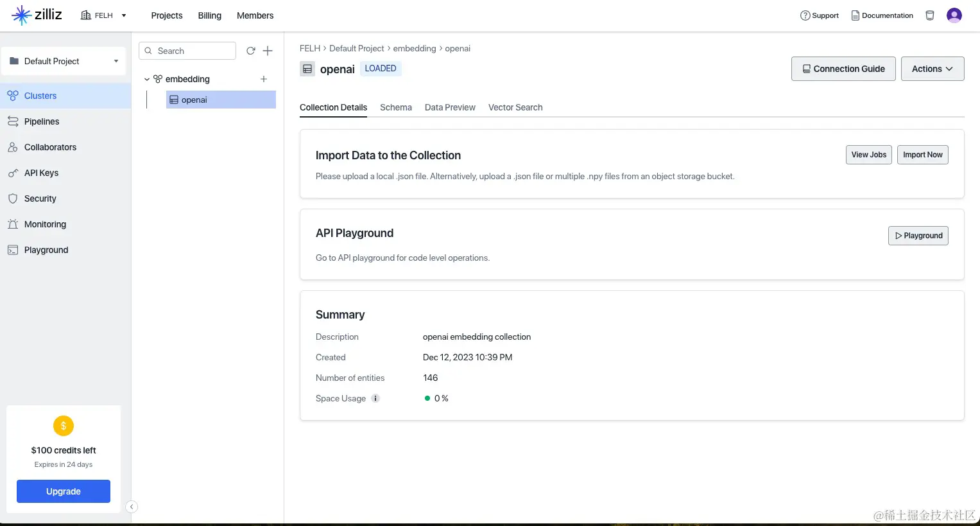Open the Space Usage info tooltip icon

(375, 398)
